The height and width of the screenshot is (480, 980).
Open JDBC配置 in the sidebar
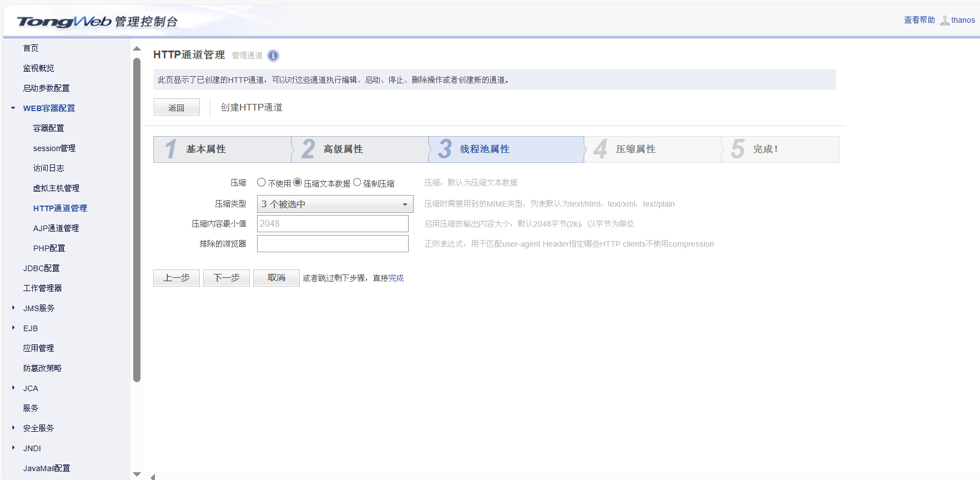tap(41, 268)
